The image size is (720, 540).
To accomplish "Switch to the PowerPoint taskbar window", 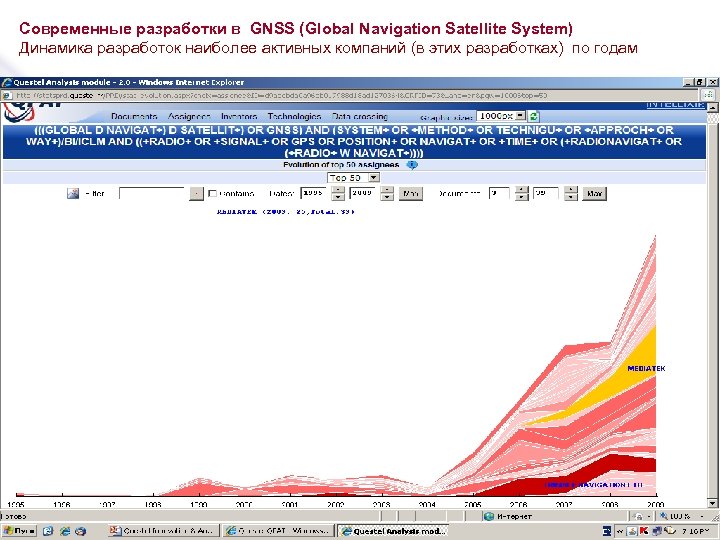I will click(164, 531).
